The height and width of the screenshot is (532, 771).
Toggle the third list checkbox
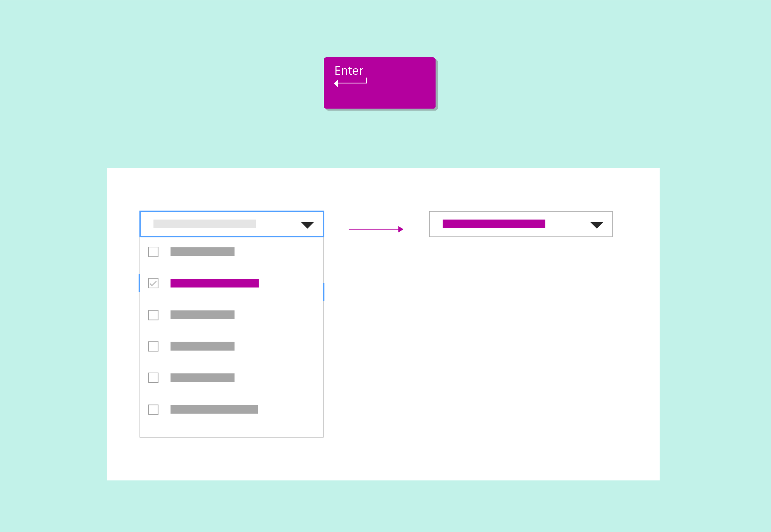[154, 315]
